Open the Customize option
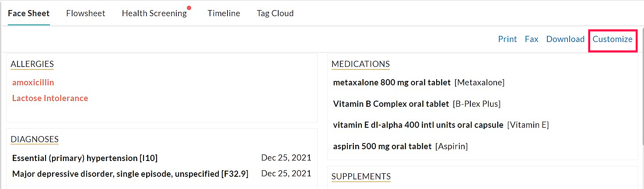644x189 pixels. point(612,39)
